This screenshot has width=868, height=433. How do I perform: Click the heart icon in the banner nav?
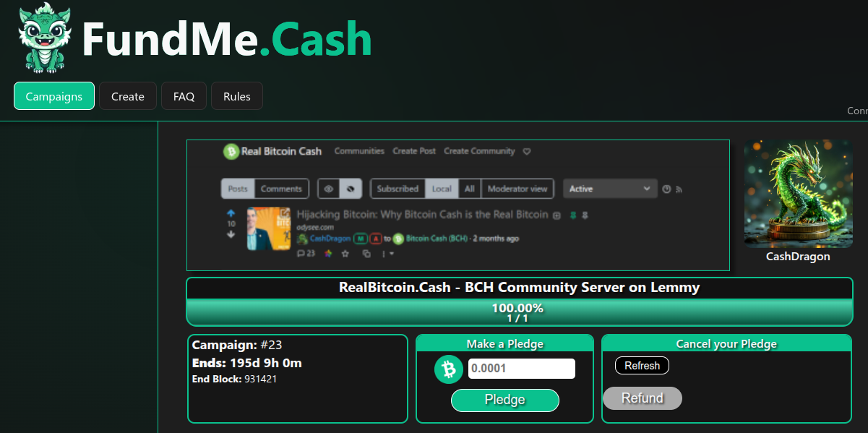(527, 152)
